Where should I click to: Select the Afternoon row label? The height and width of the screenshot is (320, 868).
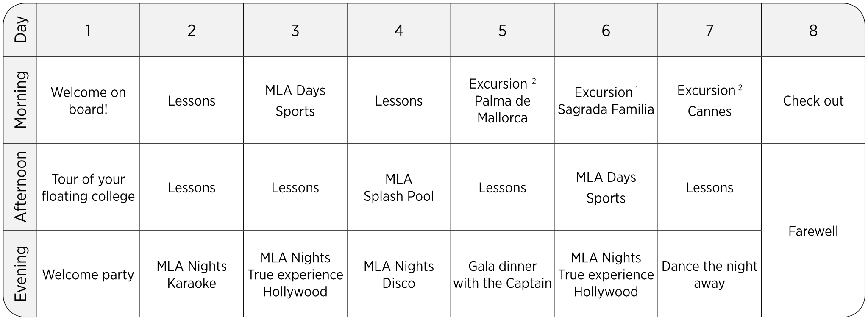20,186
